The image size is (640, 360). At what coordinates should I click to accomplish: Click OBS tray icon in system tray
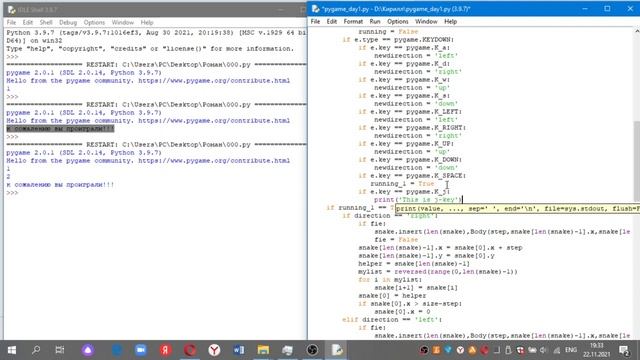(424, 350)
